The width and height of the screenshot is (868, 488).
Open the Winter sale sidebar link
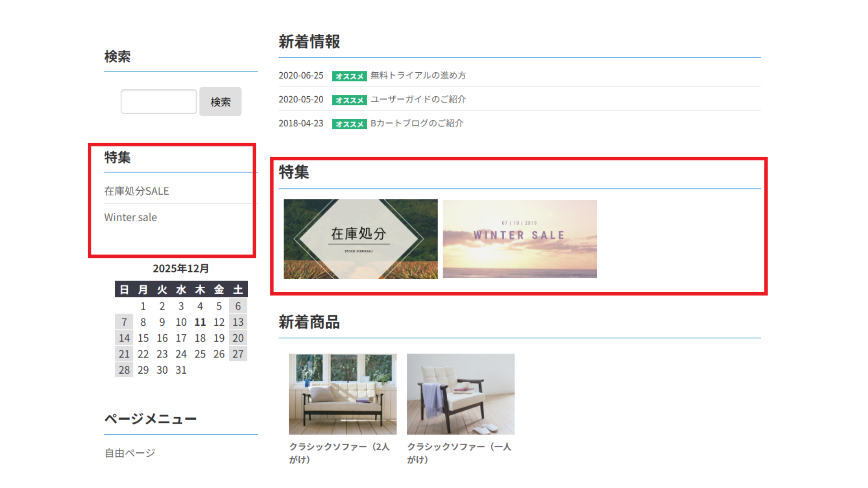(x=131, y=217)
